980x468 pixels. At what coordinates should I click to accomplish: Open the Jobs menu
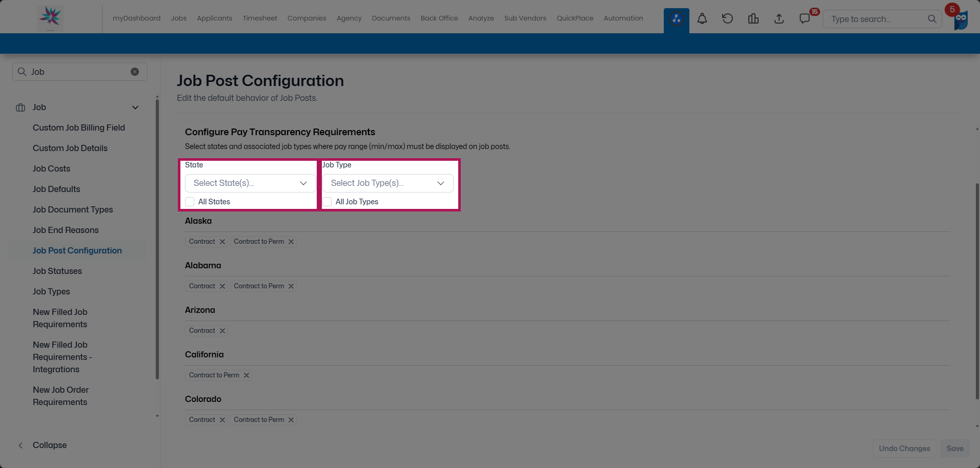(x=179, y=18)
